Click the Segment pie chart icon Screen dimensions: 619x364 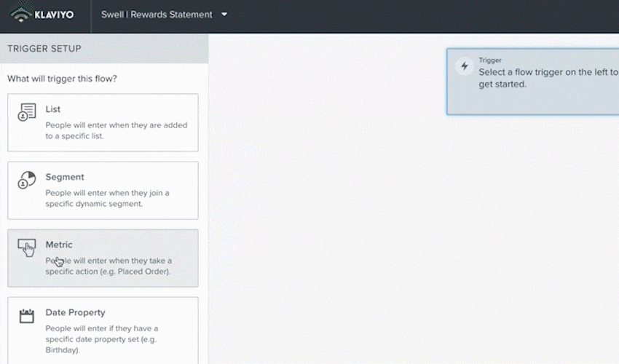27,180
